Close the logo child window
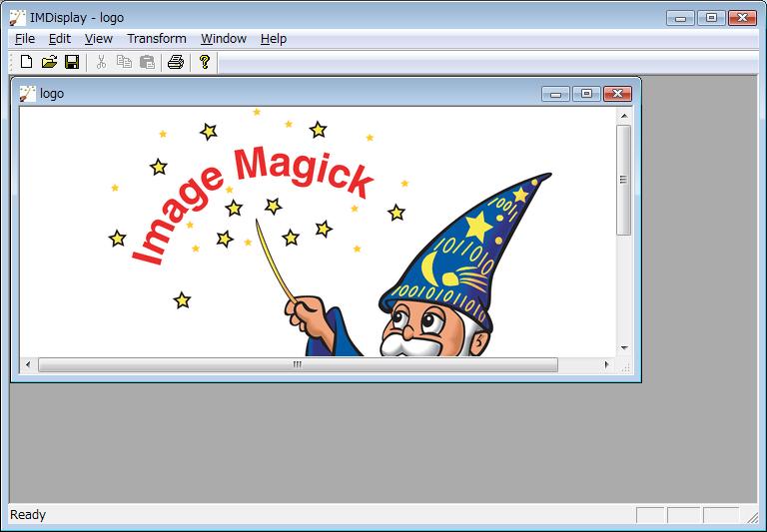This screenshot has height=532, width=767. 617,94
